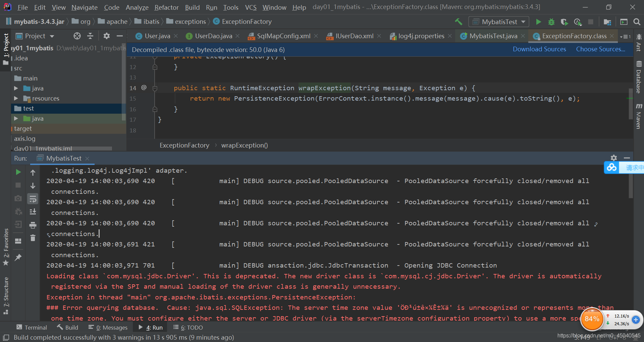Click Choose Sources link
Image resolution: width=644 pixels, height=342 pixels.
point(600,49)
